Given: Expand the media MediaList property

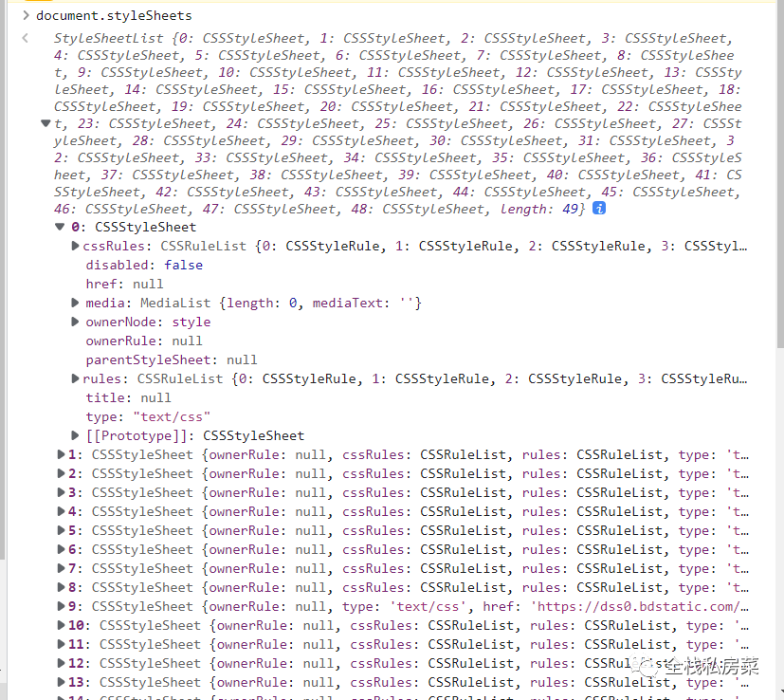Looking at the screenshot, I should pyautogui.click(x=75, y=303).
